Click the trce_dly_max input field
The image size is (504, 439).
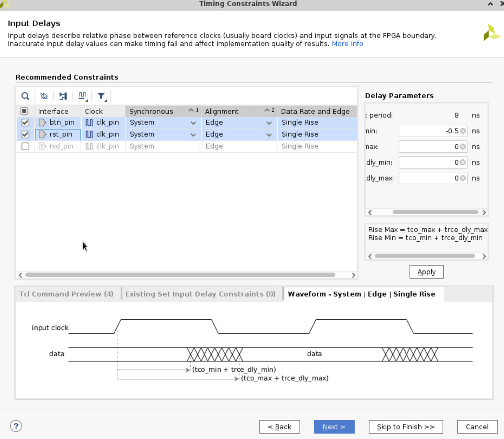(x=433, y=178)
